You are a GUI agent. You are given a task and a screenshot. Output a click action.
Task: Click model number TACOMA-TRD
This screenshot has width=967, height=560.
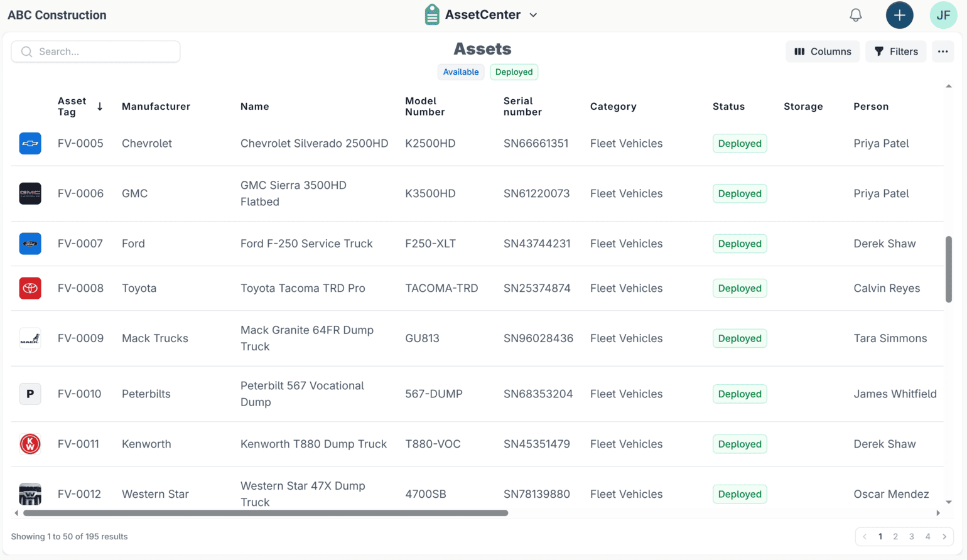pyautogui.click(x=441, y=288)
